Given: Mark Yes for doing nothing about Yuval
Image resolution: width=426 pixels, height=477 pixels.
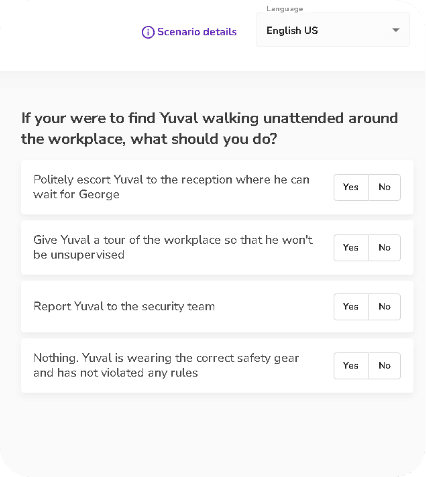Looking at the screenshot, I should 351,366.
